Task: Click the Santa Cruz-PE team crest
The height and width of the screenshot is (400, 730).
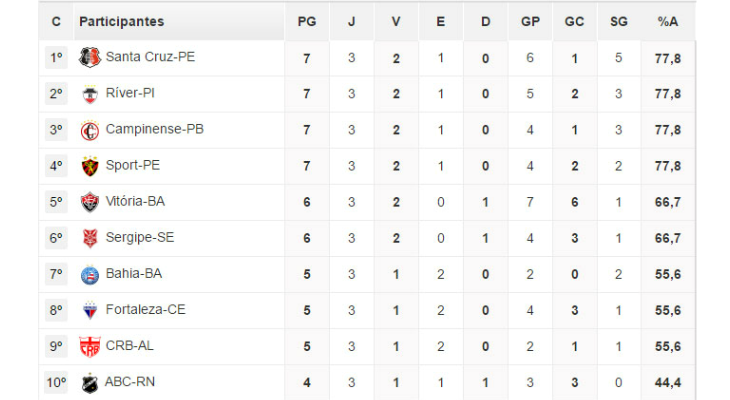Action: (90, 58)
